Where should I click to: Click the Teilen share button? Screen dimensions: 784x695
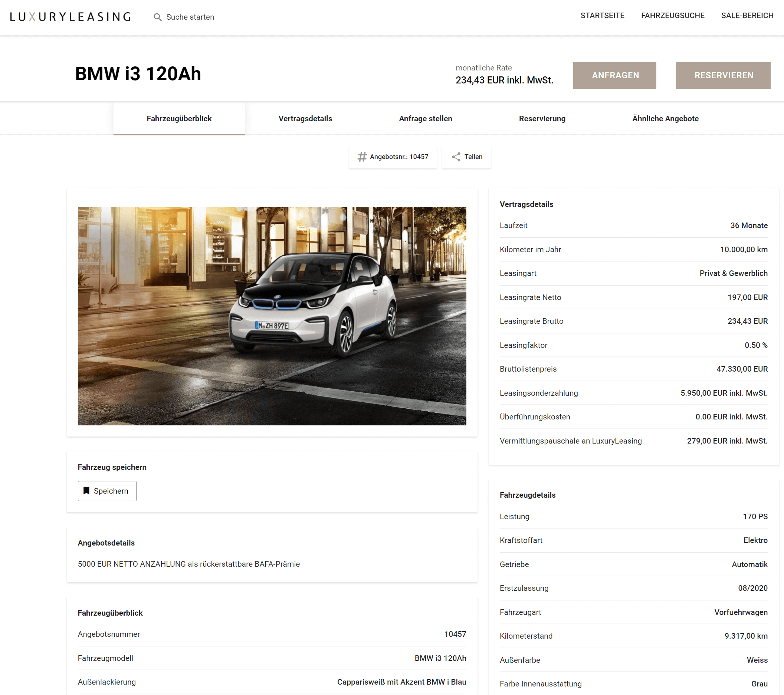pos(466,157)
